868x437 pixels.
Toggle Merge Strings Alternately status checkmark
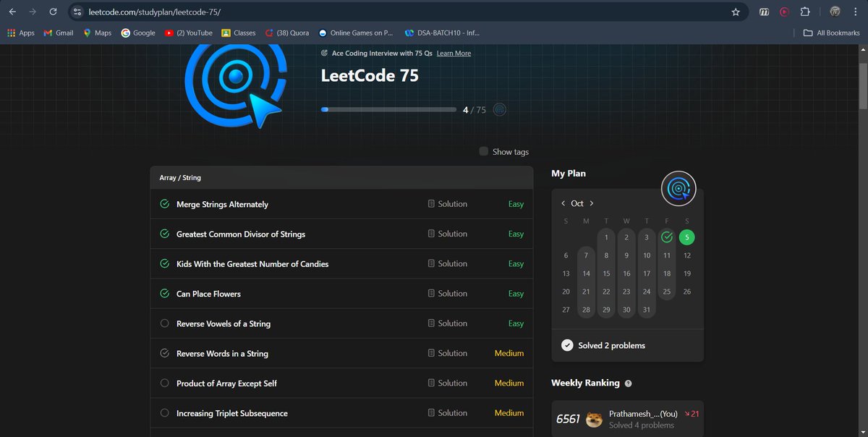coord(164,204)
